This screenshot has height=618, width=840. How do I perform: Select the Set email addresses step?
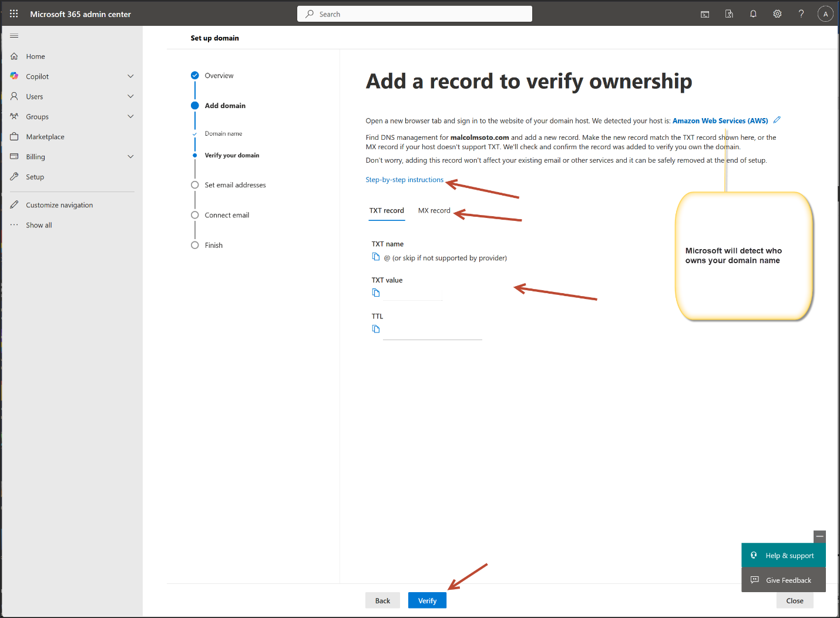point(235,185)
